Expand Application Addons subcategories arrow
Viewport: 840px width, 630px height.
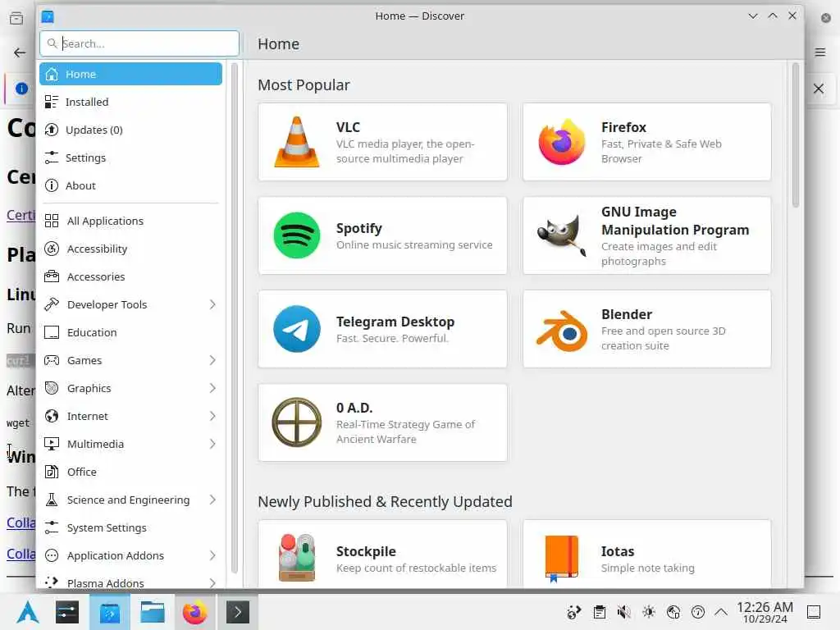(x=212, y=555)
